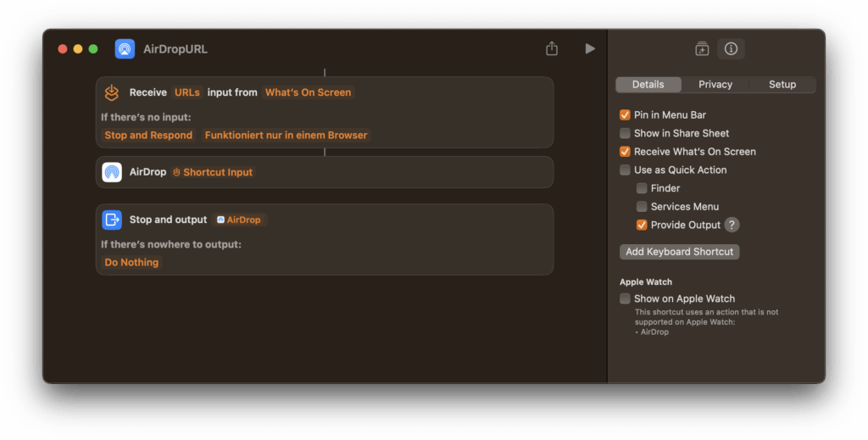
Task: Switch to the Details tab
Action: pos(648,85)
